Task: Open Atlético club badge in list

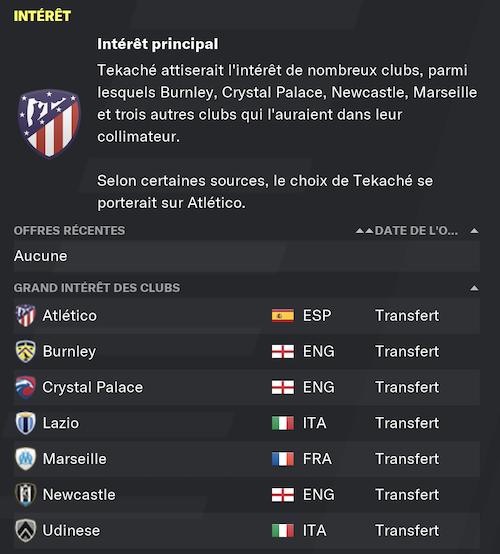Action: [25, 316]
